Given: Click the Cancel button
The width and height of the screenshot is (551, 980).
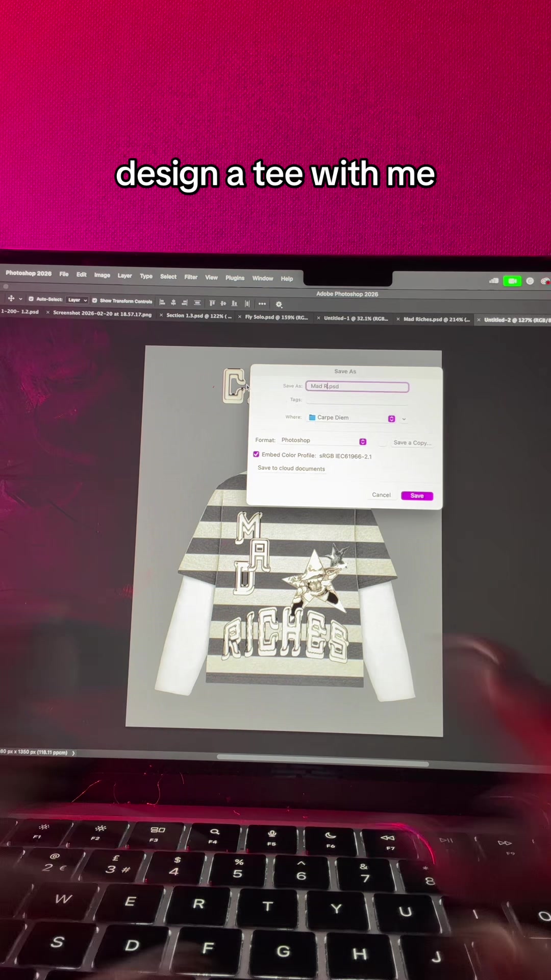Looking at the screenshot, I should [x=381, y=495].
